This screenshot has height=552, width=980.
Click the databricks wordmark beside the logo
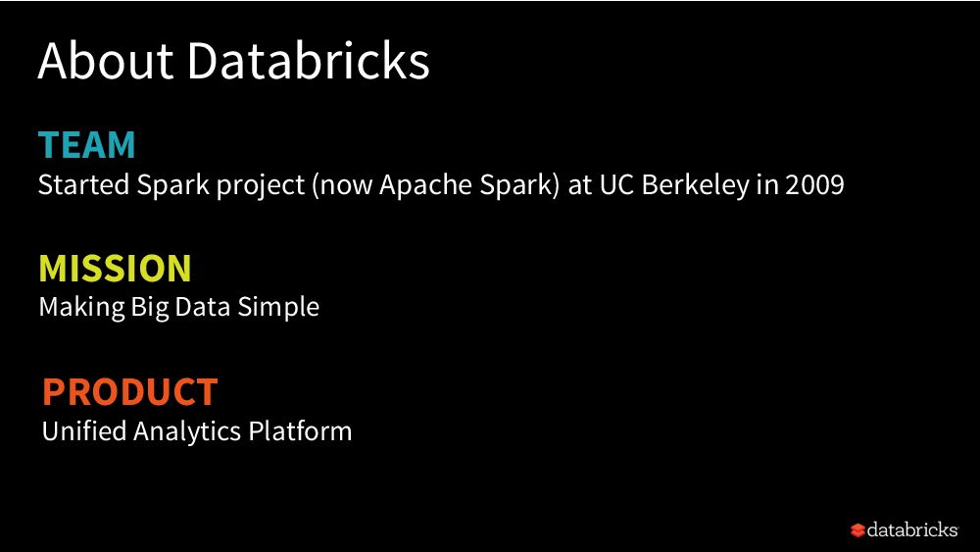[x=912, y=530]
